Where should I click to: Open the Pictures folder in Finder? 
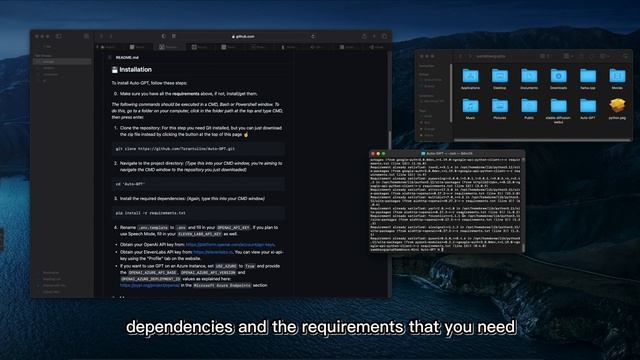tap(500, 109)
